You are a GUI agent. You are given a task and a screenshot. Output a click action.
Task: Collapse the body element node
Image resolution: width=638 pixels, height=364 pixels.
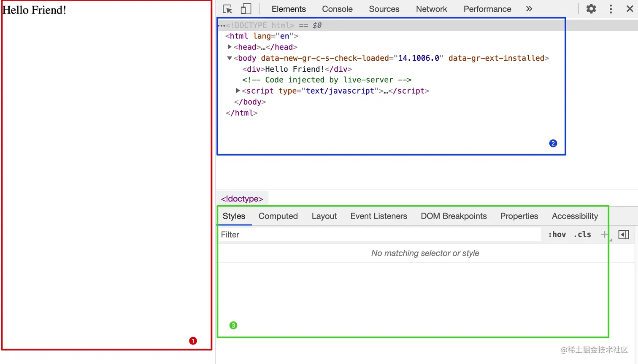pyautogui.click(x=230, y=58)
